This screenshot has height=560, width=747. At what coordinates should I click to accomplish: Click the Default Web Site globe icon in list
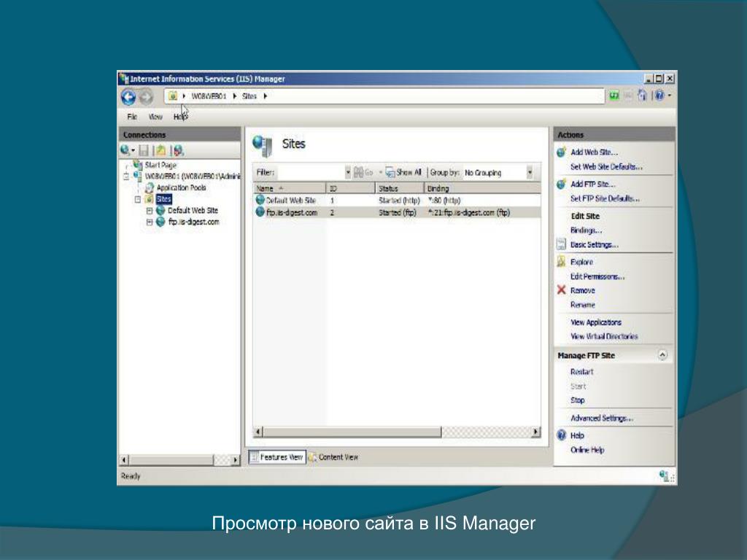point(260,200)
